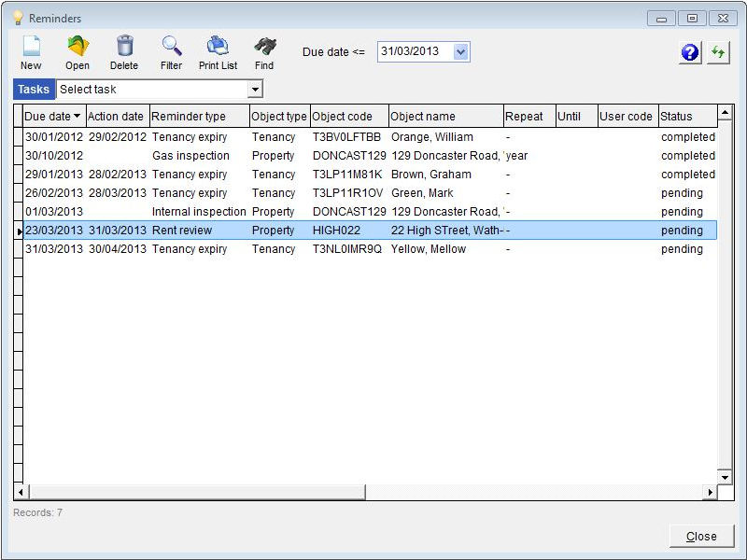Click object code T3LP11M81K
Viewport: 747px width, 560px height.
tap(347, 175)
